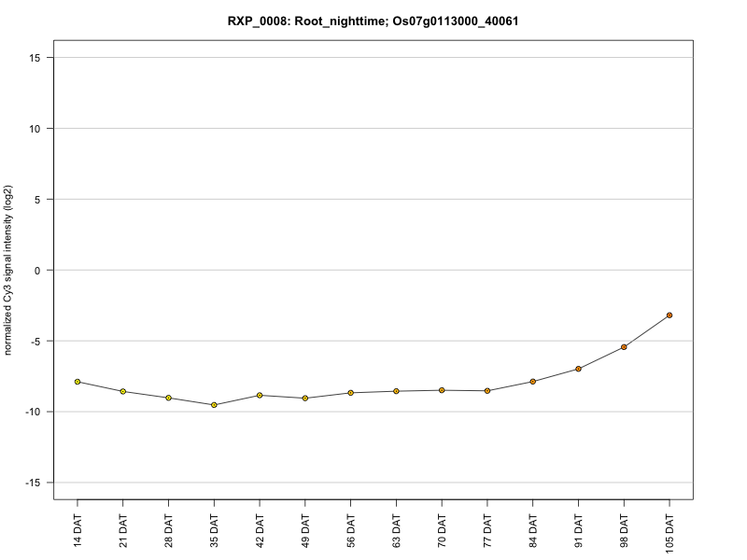This screenshot has width=747, height=560.
Task: Select the marker at 56 DAT
Action: [x=351, y=393]
